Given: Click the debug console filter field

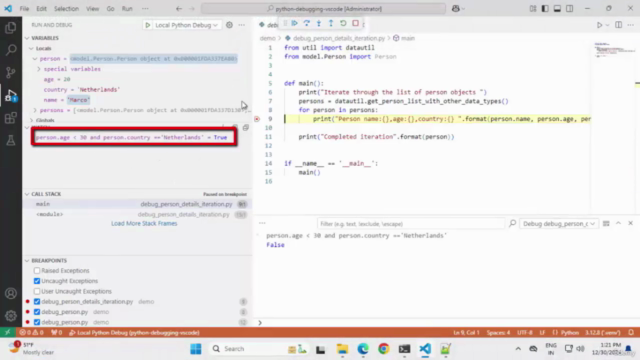Looking at the screenshot, I should (x=411, y=224).
